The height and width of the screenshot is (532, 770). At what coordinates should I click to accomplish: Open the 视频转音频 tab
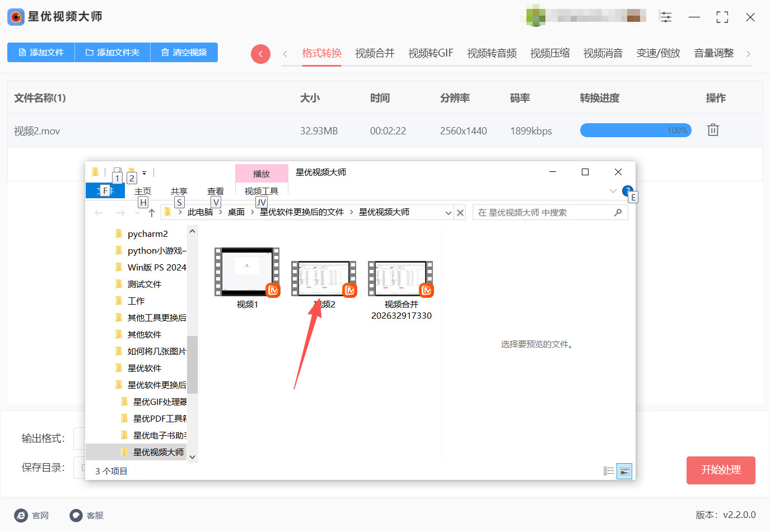click(x=492, y=53)
